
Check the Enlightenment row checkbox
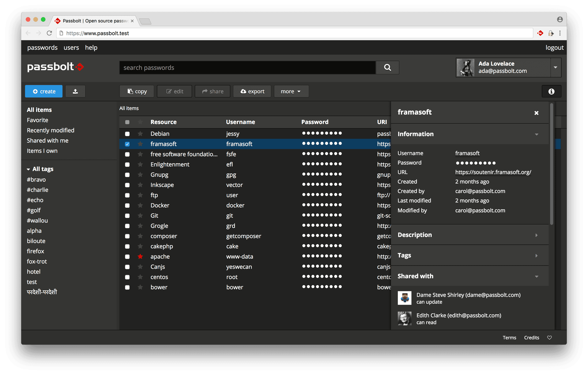point(127,165)
